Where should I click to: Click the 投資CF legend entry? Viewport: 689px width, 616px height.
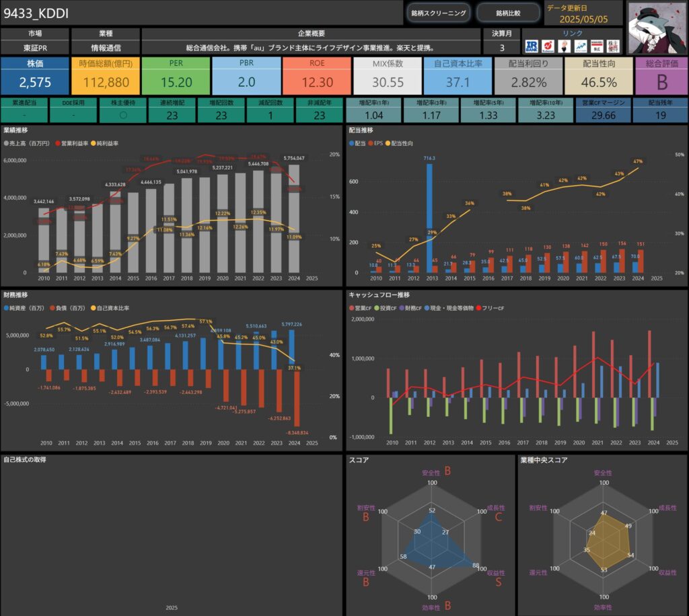pyautogui.click(x=386, y=308)
